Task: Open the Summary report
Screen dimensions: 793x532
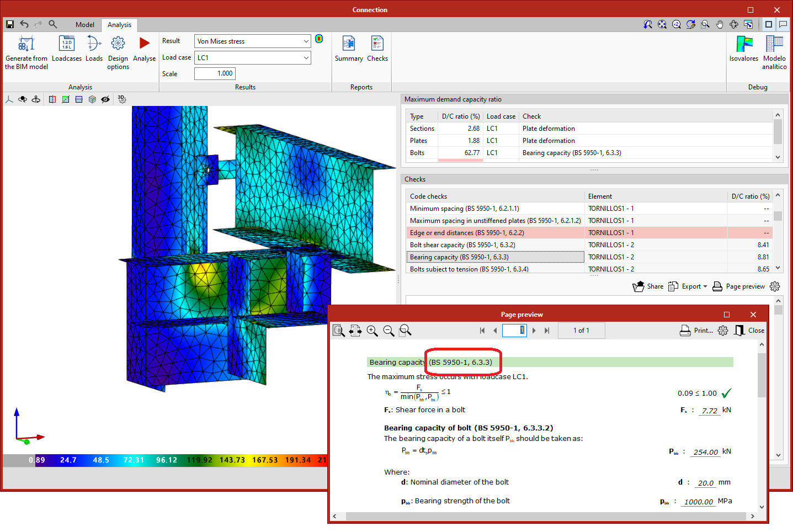Action: pyautogui.click(x=349, y=49)
